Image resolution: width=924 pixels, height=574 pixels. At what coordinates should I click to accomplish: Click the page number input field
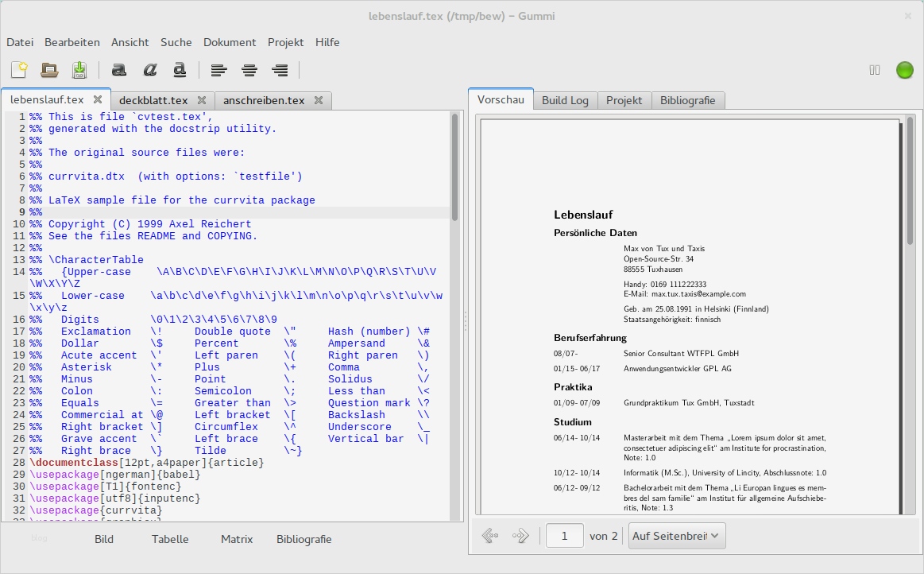pos(565,536)
